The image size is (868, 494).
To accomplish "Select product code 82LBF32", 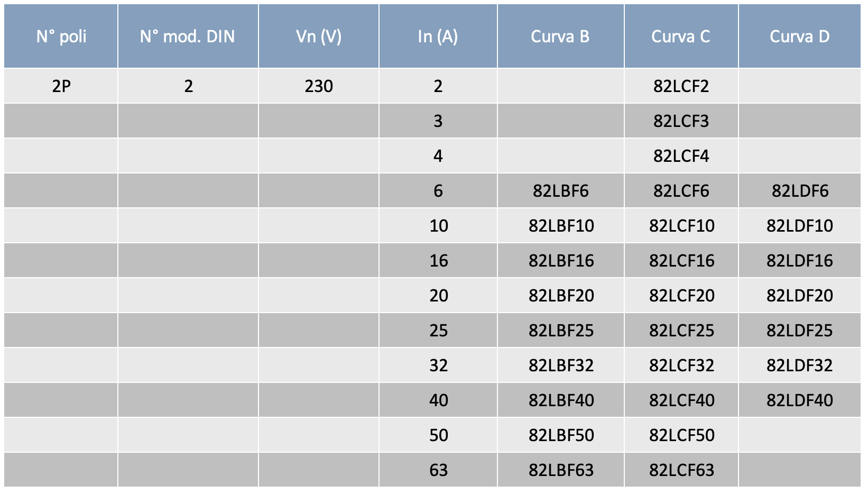I will click(x=561, y=365).
